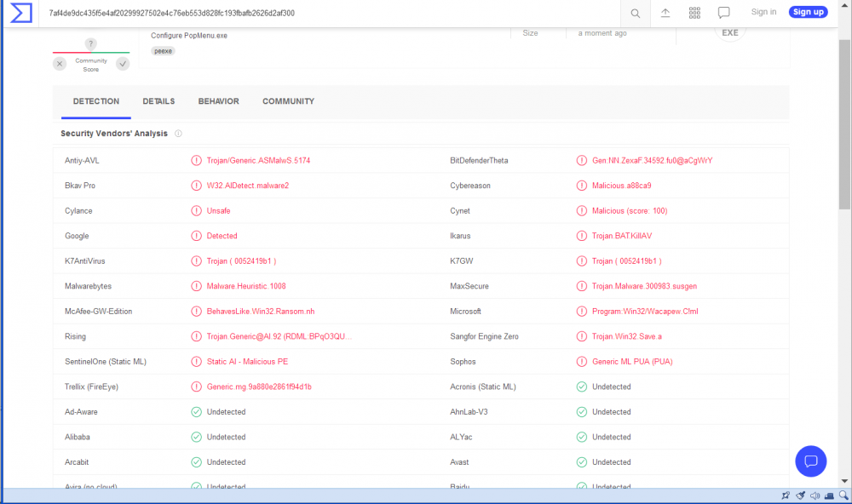Select the brush icon in the bottom toolbar
Image resolution: width=852 pixels, height=504 pixels.
click(x=800, y=495)
